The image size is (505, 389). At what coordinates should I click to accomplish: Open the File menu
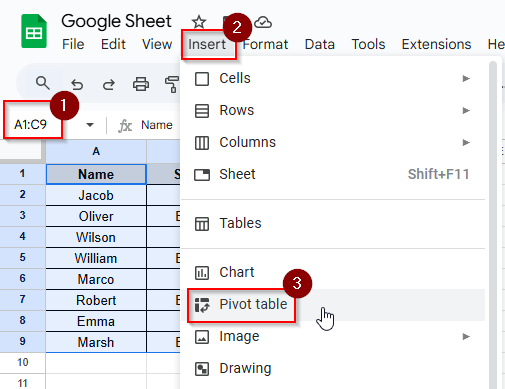coord(73,44)
